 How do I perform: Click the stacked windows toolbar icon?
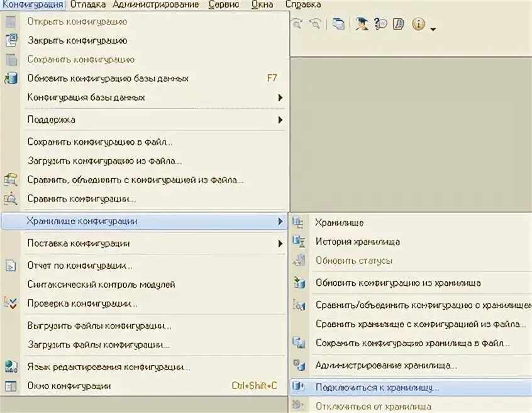click(x=338, y=24)
